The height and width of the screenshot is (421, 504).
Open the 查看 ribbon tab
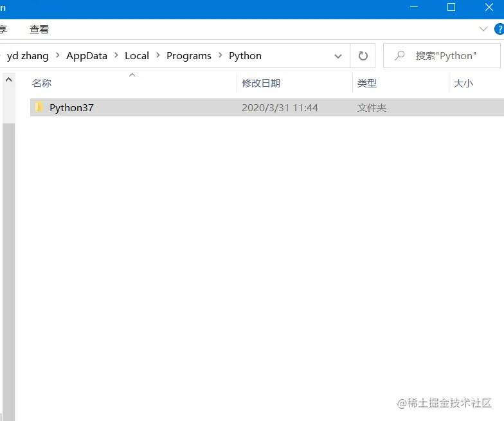tap(39, 30)
